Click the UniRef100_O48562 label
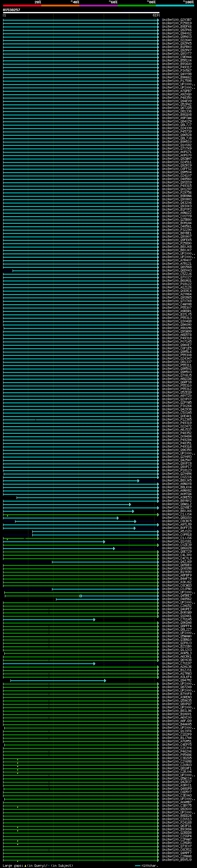Screen dimensions: 197x868 (x=177, y=599)
